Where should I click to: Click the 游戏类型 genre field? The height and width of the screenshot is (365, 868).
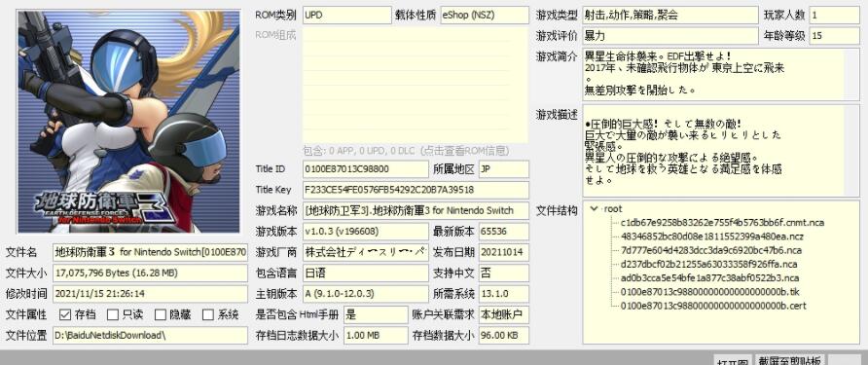point(669,16)
